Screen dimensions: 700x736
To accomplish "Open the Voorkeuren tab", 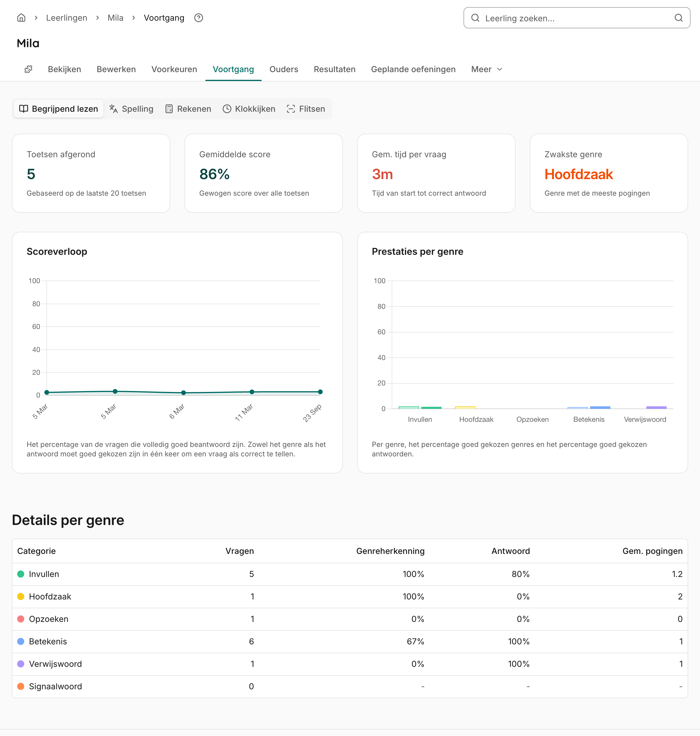I will [x=174, y=69].
